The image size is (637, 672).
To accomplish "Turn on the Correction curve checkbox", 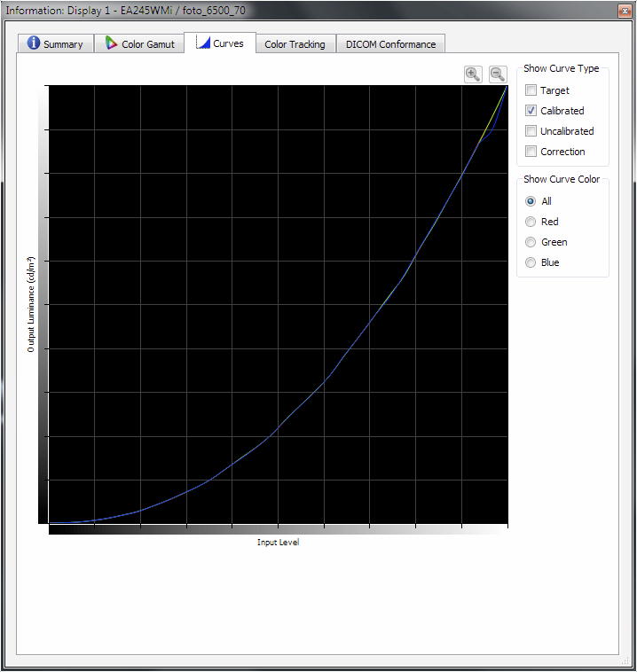I will (531, 152).
